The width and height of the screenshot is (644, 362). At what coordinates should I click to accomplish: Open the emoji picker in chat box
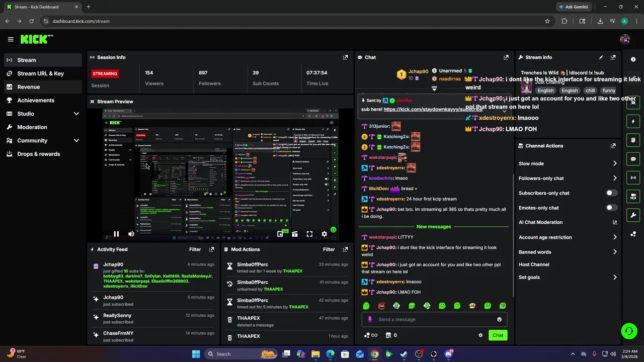point(499,319)
